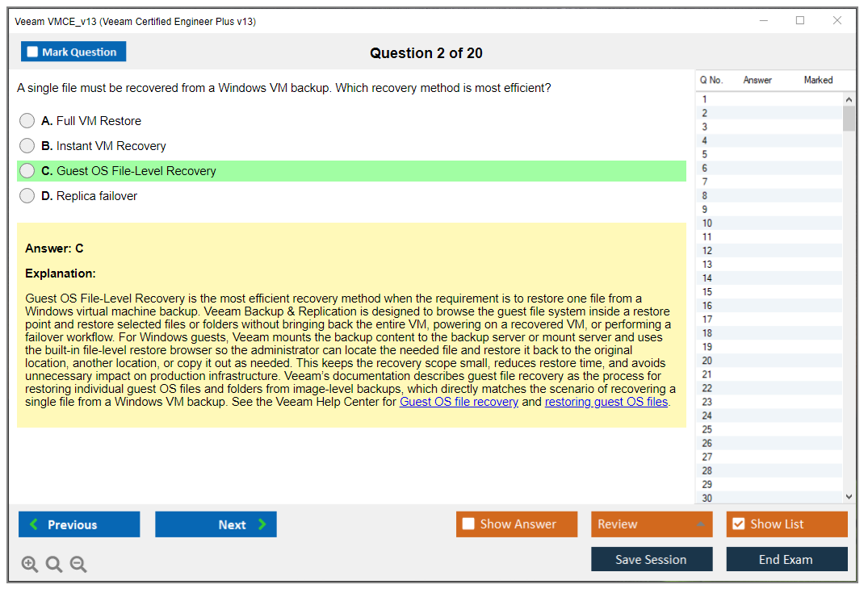Select question 9 in the list
Image resolution: width=868 pixels, height=593 pixels.
tap(769, 209)
